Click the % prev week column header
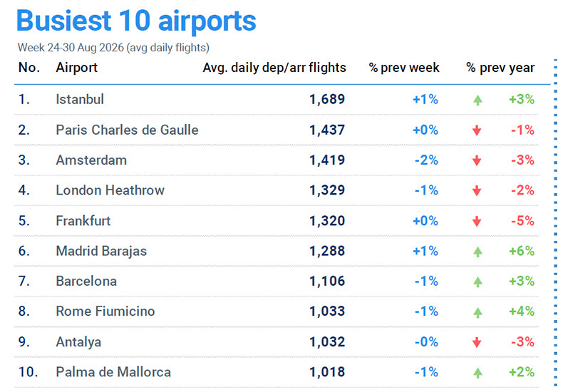Viewport: 563px width, 392px height. 404,68
